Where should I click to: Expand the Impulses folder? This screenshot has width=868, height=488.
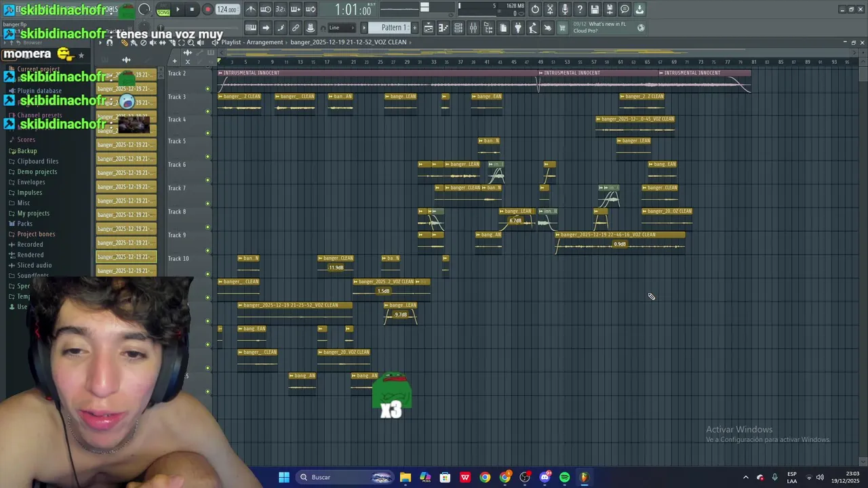[29, 192]
